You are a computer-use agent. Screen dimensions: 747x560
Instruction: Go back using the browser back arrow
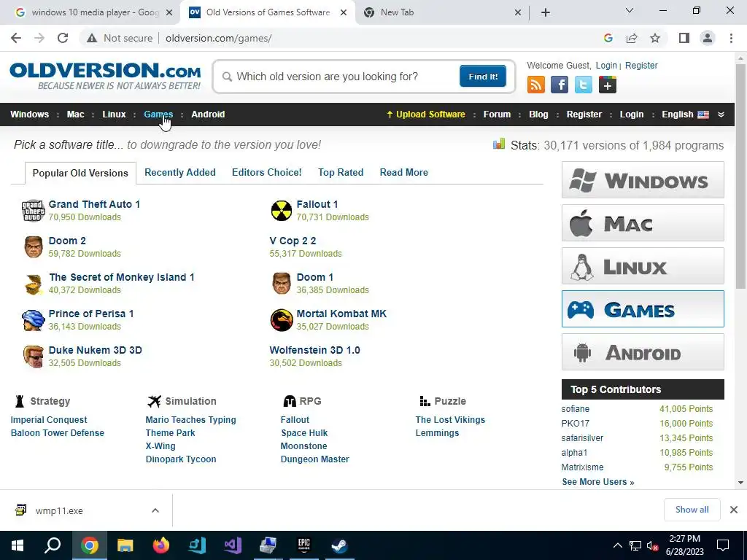point(16,38)
